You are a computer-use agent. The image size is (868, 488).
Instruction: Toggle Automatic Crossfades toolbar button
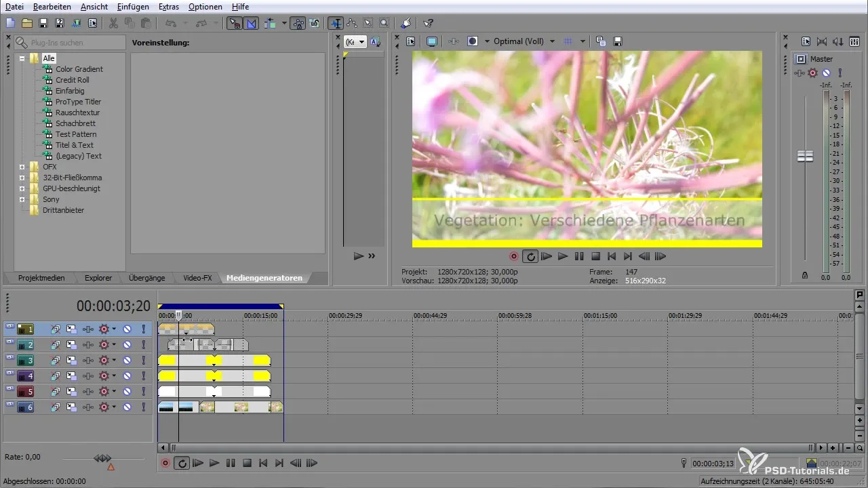coord(252,23)
